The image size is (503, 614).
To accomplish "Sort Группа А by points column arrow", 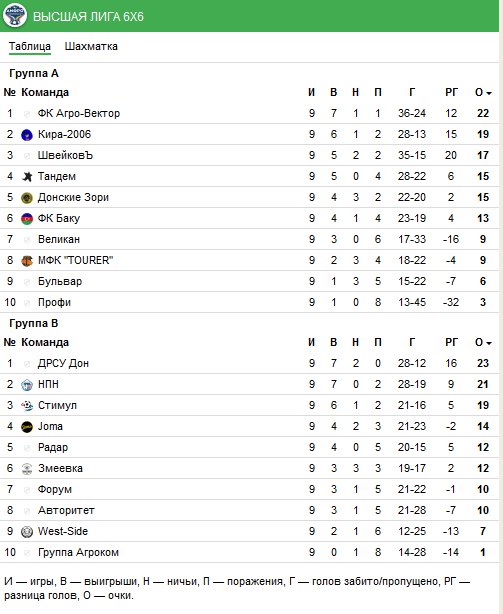I will tap(488, 93).
